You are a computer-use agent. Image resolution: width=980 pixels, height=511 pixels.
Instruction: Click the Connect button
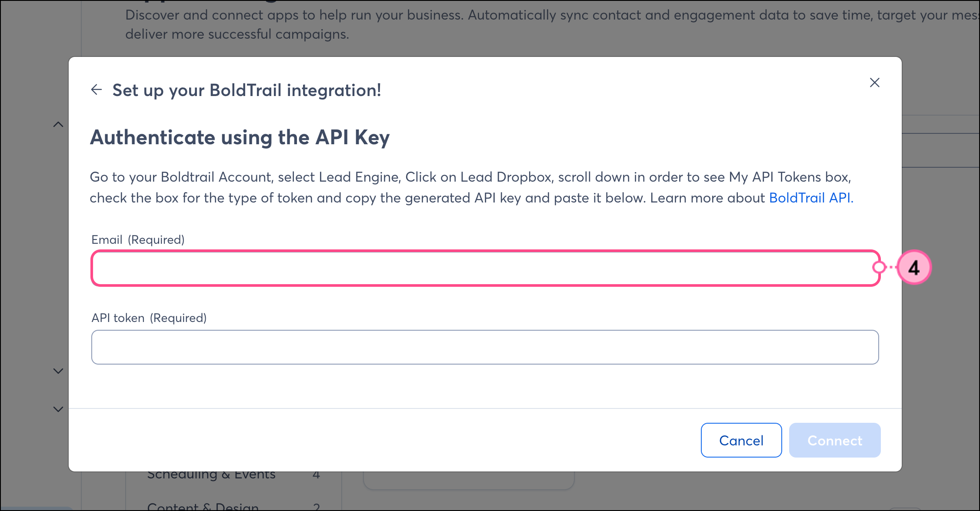834,440
